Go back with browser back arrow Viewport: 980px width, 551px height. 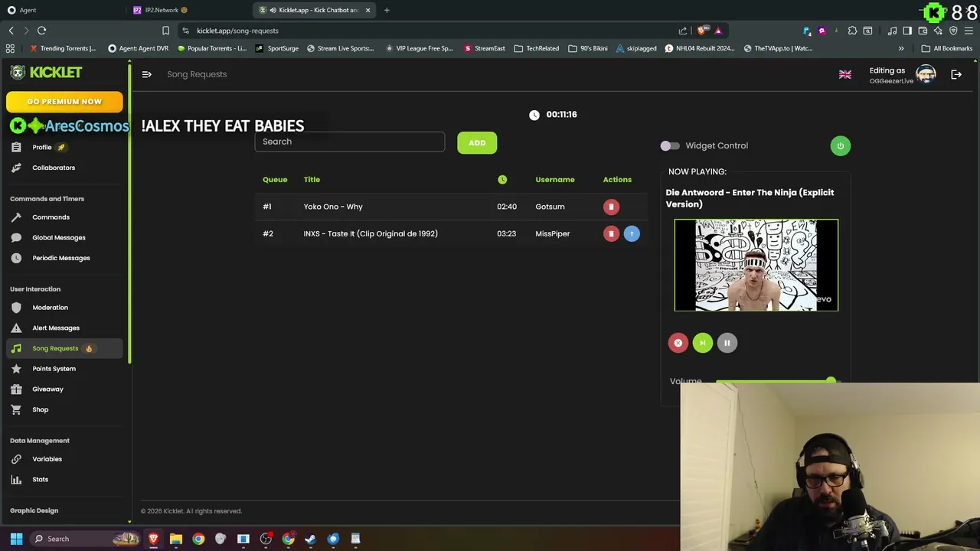point(11,31)
